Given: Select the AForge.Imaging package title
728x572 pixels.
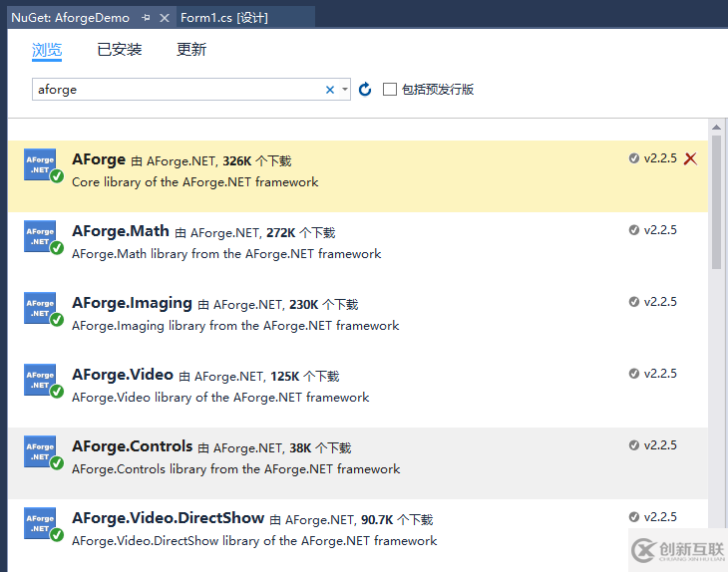Looking at the screenshot, I should (132, 303).
